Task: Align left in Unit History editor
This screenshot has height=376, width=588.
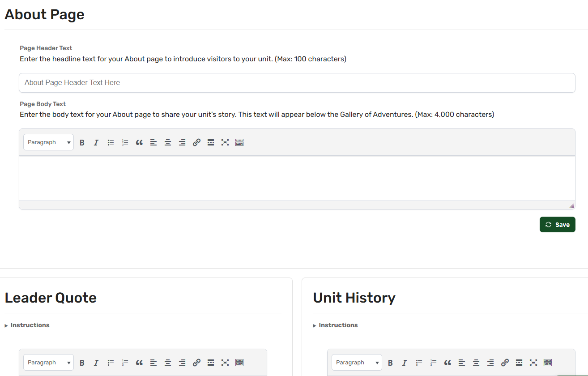Action: pyautogui.click(x=462, y=363)
